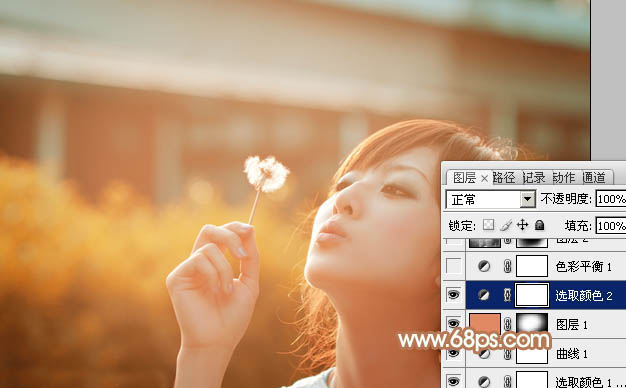
Task: Select the 色彩平衡 1 layer mask thumbnail
Action: tap(532, 266)
